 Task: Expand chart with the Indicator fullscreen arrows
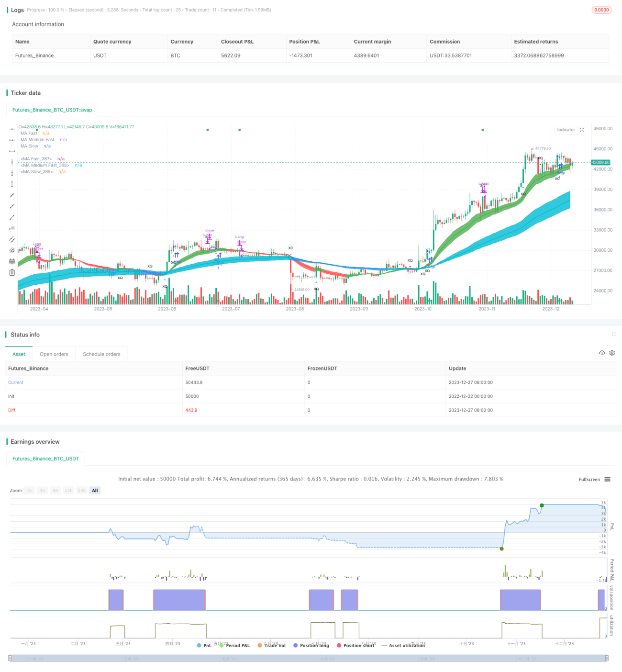(x=582, y=130)
